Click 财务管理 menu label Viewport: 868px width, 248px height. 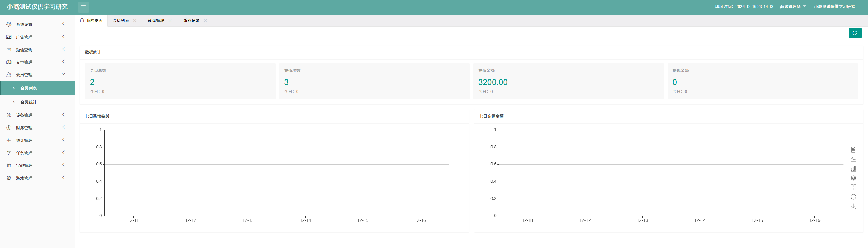pos(24,128)
